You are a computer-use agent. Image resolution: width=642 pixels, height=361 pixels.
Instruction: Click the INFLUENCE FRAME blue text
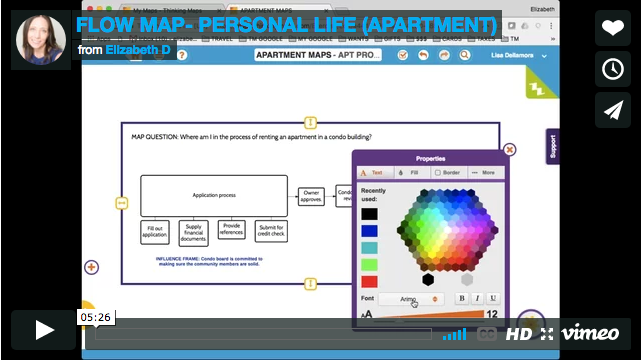click(x=209, y=262)
